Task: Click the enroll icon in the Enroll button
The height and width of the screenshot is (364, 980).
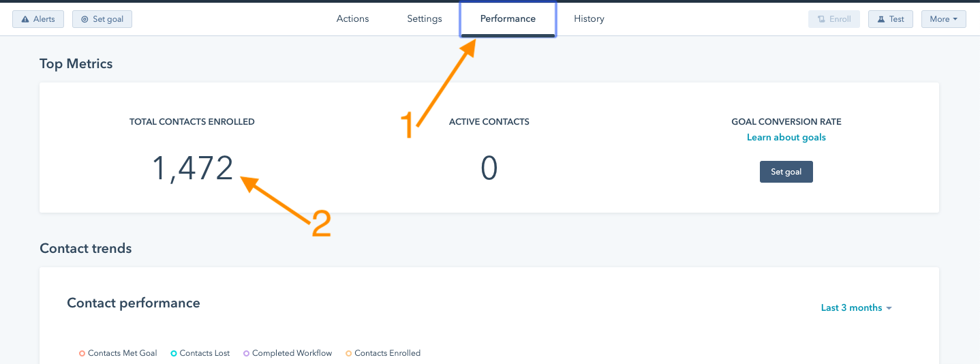Action: coord(821,19)
